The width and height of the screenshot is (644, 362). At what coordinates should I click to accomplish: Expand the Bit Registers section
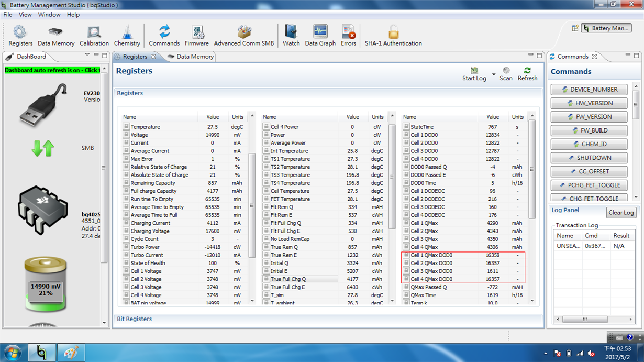135,319
